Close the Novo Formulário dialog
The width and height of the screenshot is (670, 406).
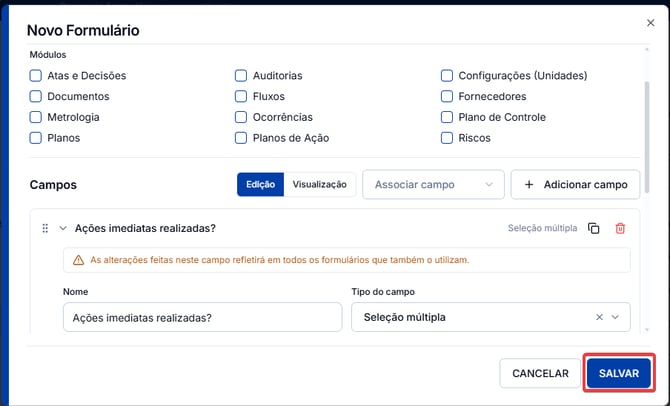pyautogui.click(x=650, y=23)
